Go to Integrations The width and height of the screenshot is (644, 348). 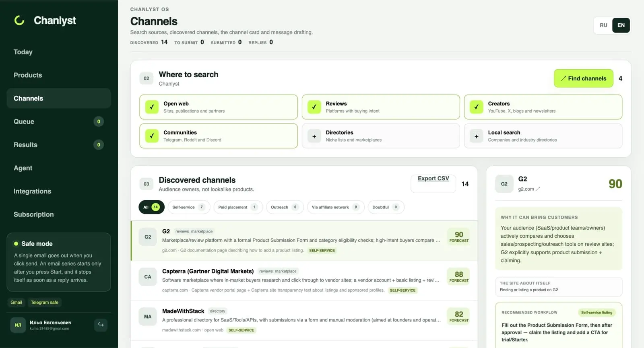(59, 192)
